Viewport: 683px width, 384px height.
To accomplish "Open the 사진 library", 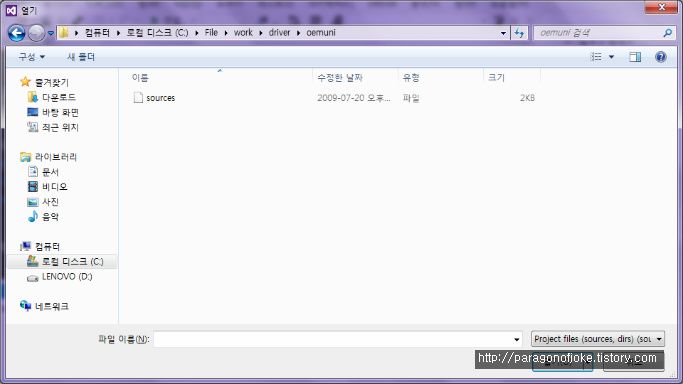I will click(50, 202).
